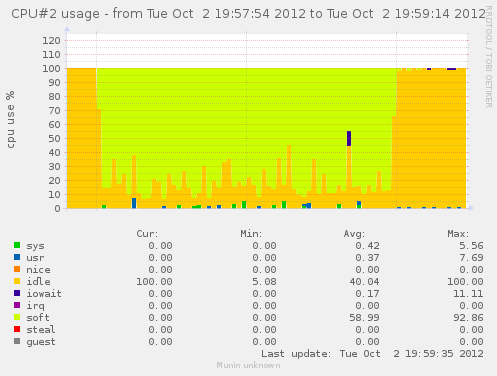The image size is (497, 376).
Task: Click the red steal legend swatch
Action: click(x=17, y=329)
